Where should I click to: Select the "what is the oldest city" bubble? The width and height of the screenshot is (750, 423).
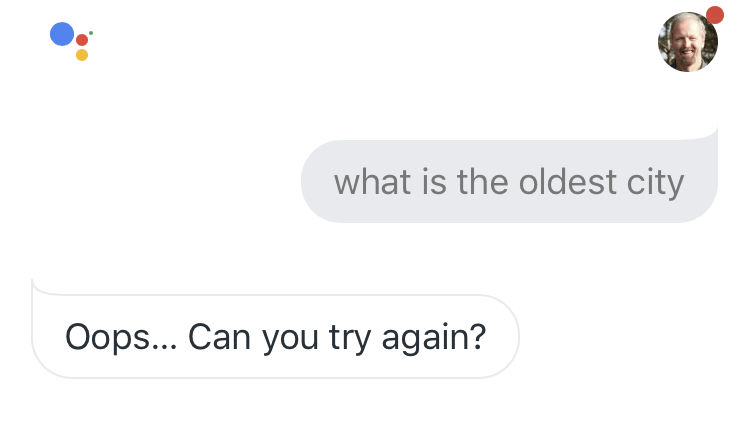[509, 181]
